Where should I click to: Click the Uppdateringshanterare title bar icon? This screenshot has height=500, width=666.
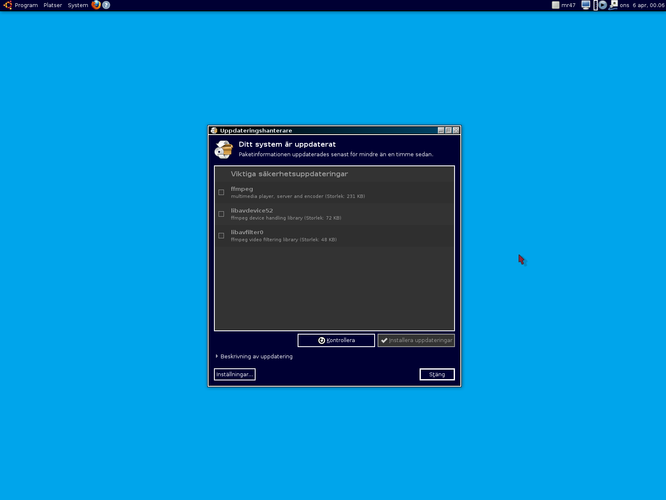click(214, 130)
